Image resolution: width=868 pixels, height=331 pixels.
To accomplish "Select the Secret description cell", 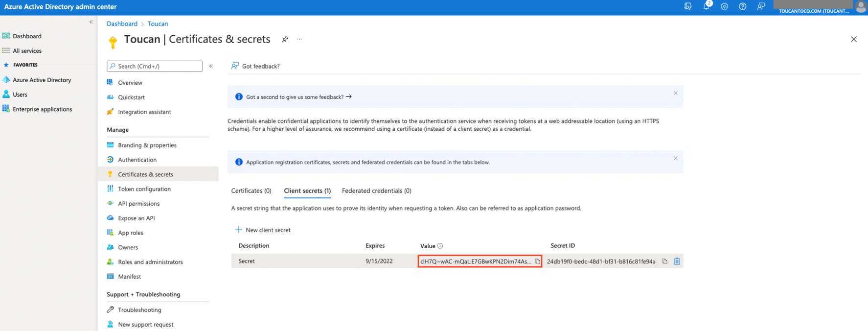I will 247,261.
